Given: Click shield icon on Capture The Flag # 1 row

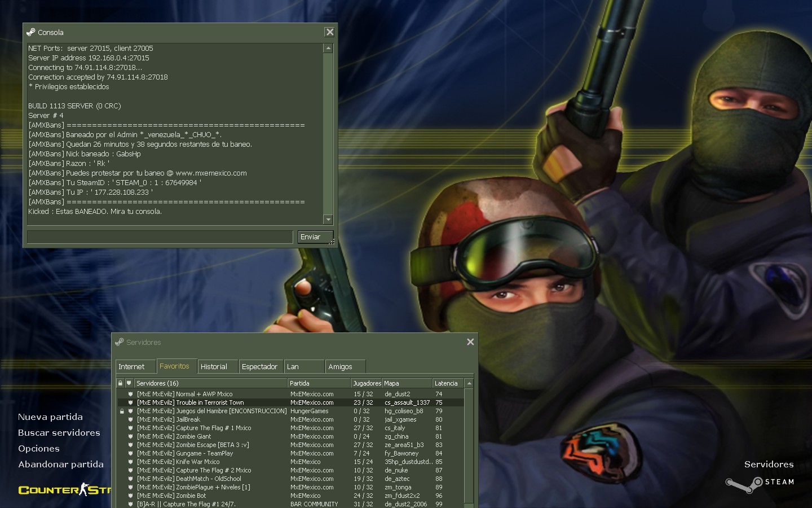Looking at the screenshot, I should 130,428.
